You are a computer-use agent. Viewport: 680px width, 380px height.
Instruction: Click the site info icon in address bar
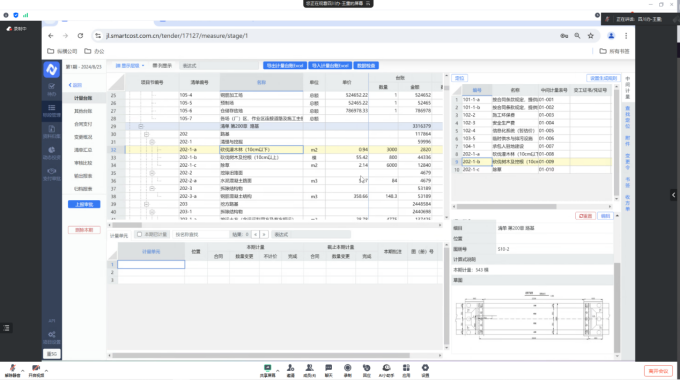pos(98,36)
